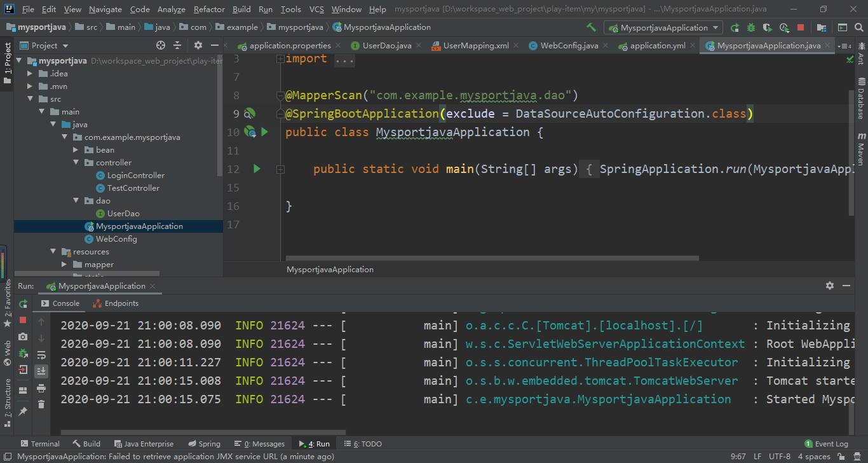Open Project panel settings gear
The width and height of the screenshot is (868, 463).
point(198,45)
